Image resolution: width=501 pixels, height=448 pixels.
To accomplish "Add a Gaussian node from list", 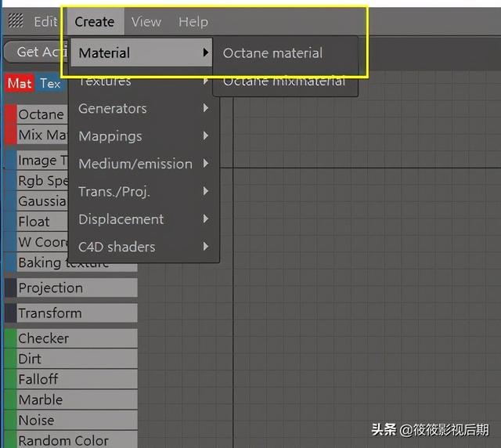I will pos(41,201).
